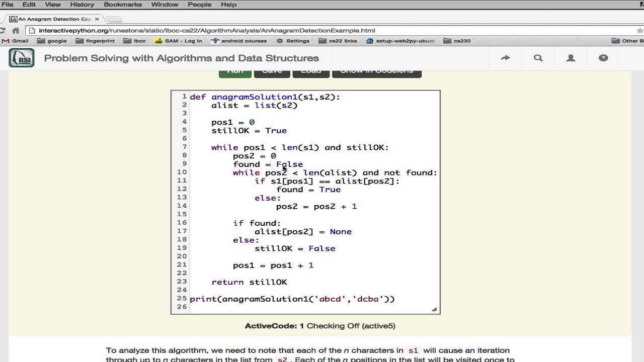
Task: Click on 'pos2 = pos2 + 1' line
Action: (x=316, y=207)
